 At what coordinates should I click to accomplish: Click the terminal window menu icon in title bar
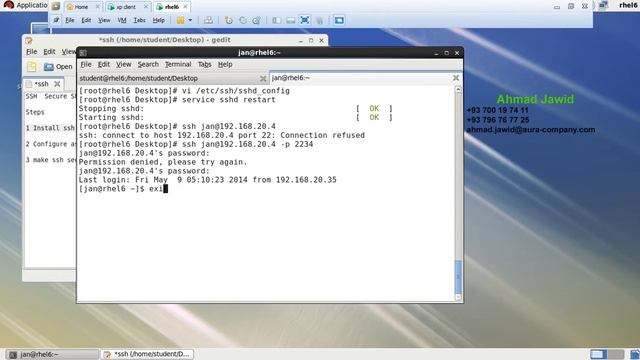click(83, 53)
